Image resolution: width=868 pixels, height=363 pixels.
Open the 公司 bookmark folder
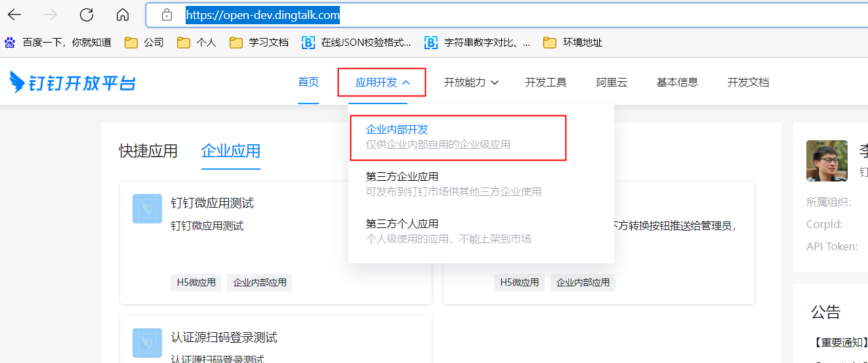[x=144, y=43]
